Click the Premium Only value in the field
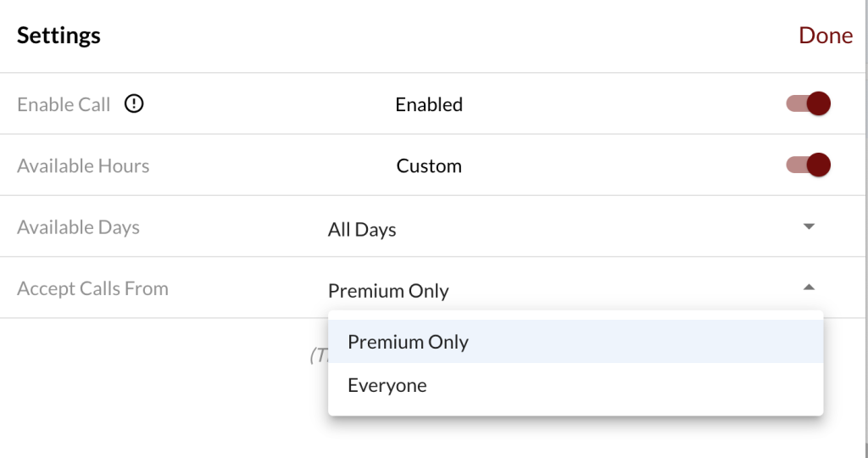This screenshot has height=458, width=868. tap(388, 291)
